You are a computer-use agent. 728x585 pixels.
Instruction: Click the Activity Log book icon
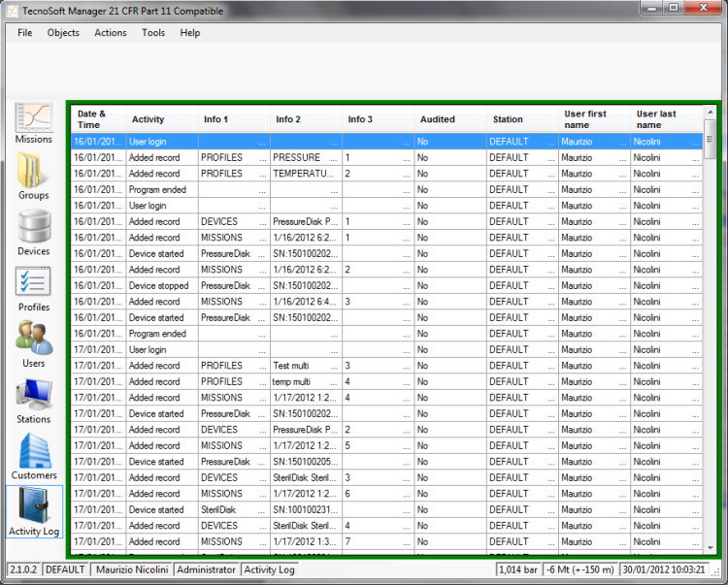(x=34, y=506)
